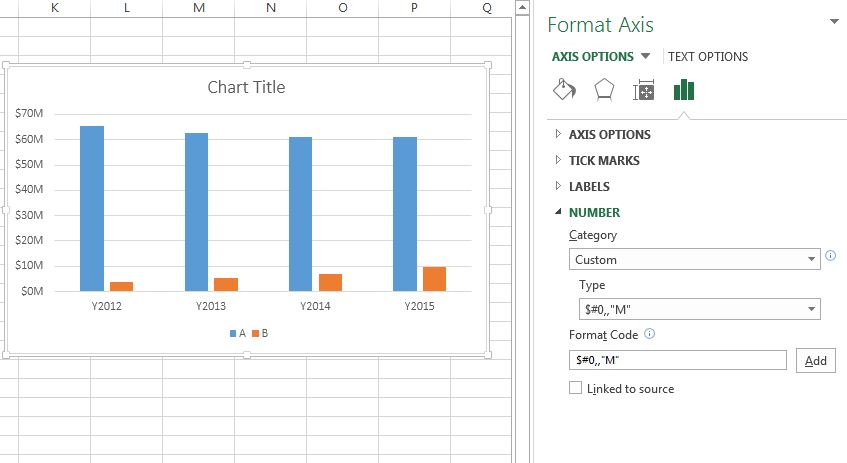847x463 pixels.
Task: Collapse the Number section
Action: pyautogui.click(x=594, y=212)
